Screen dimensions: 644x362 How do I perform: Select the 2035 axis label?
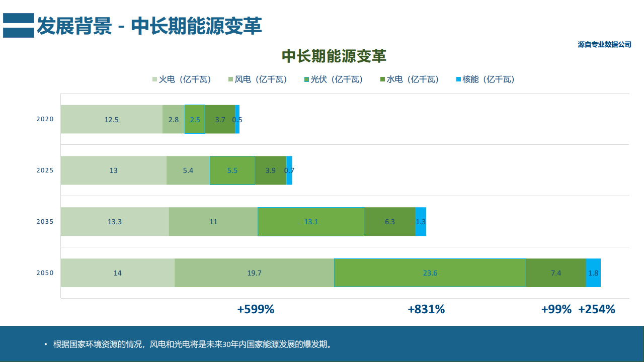[x=45, y=222]
